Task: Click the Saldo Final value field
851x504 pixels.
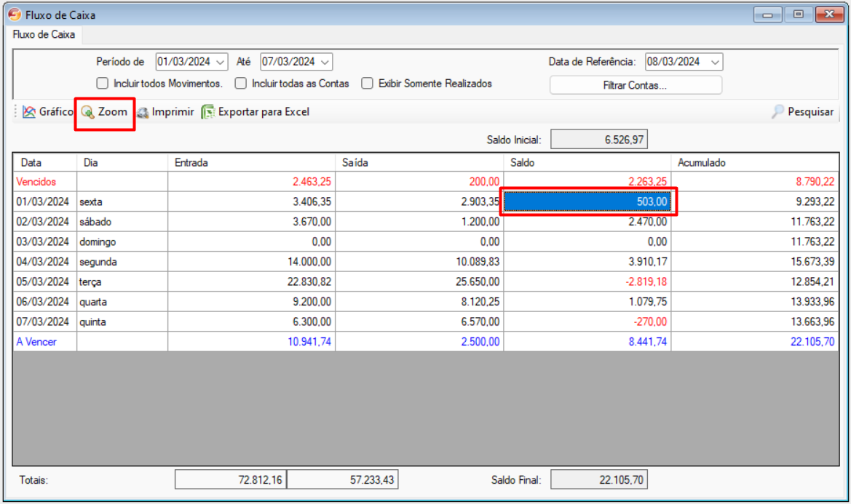Action: tap(599, 479)
